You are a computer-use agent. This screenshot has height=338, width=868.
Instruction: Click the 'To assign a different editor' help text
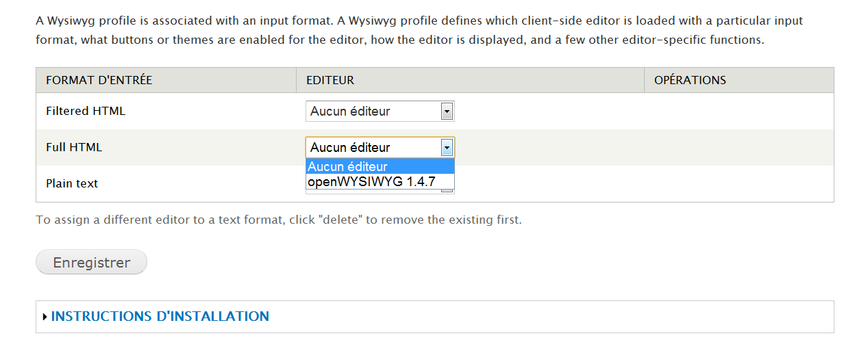[279, 220]
